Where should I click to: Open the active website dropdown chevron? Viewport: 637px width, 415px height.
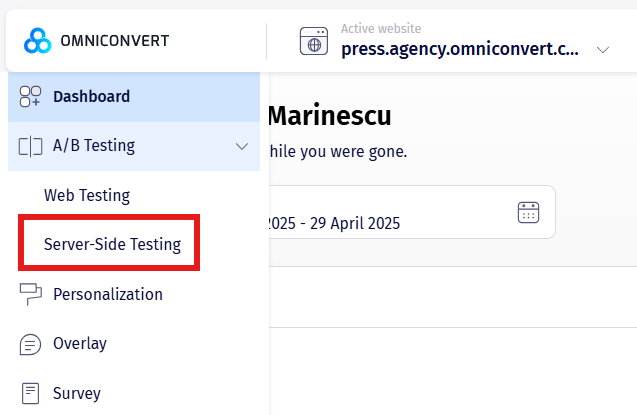[x=603, y=49]
